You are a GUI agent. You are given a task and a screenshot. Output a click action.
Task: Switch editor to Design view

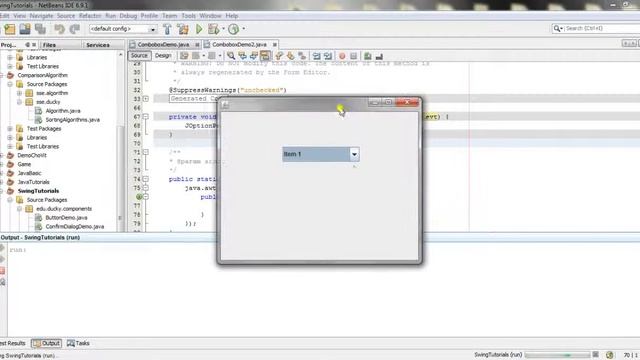(163, 56)
